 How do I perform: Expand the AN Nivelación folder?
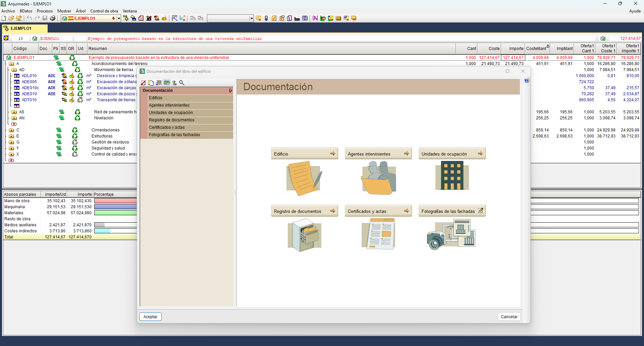(x=14, y=118)
